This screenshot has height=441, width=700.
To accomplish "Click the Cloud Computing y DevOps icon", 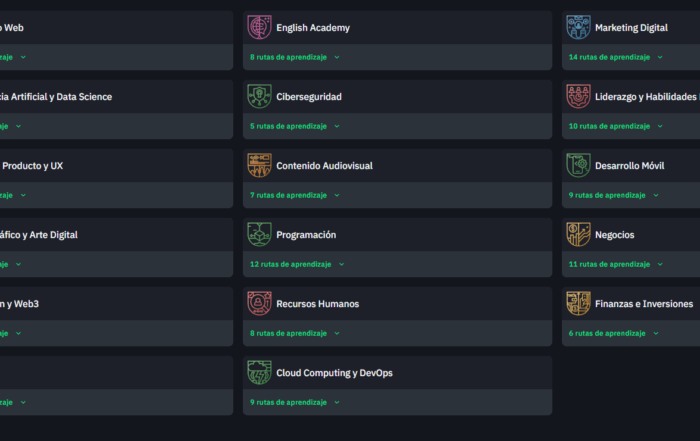I will coord(259,372).
